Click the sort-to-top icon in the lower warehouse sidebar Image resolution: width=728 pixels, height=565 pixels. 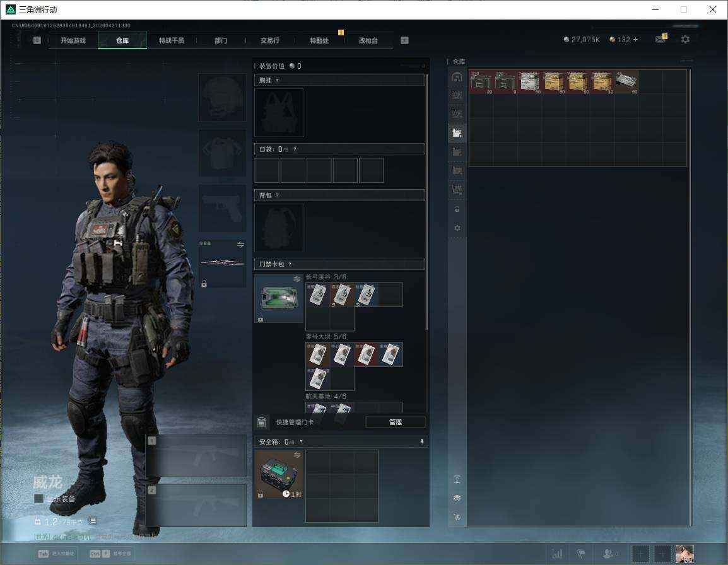click(457, 479)
